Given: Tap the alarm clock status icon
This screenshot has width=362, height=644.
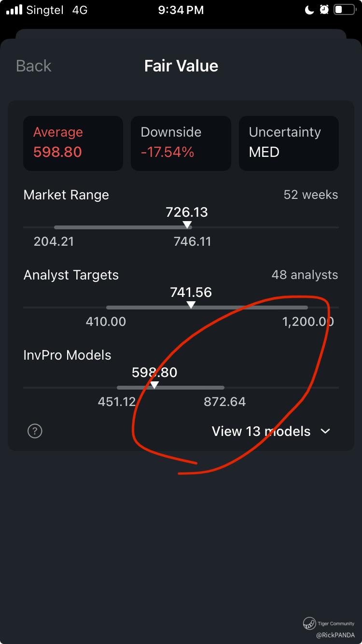Looking at the screenshot, I should (x=324, y=10).
